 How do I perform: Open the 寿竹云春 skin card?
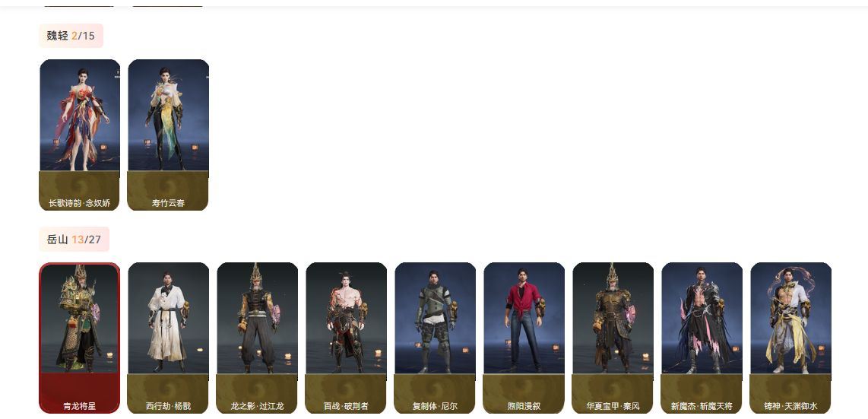(x=168, y=135)
